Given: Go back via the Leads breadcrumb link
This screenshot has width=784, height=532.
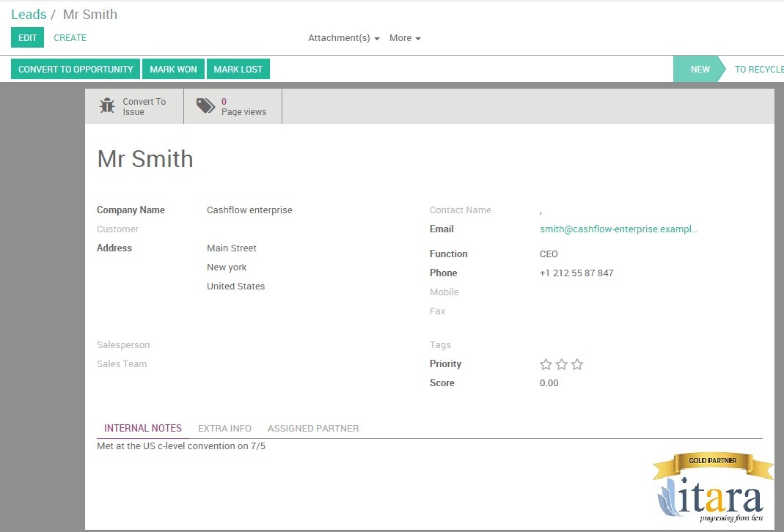Looking at the screenshot, I should tap(29, 15).
